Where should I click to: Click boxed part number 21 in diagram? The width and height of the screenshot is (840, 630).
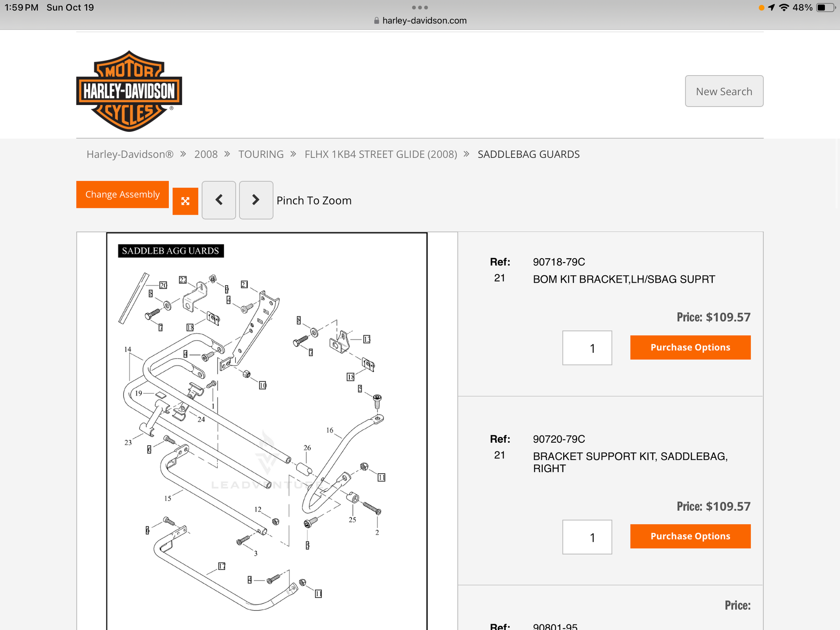(x=244, y=284)
